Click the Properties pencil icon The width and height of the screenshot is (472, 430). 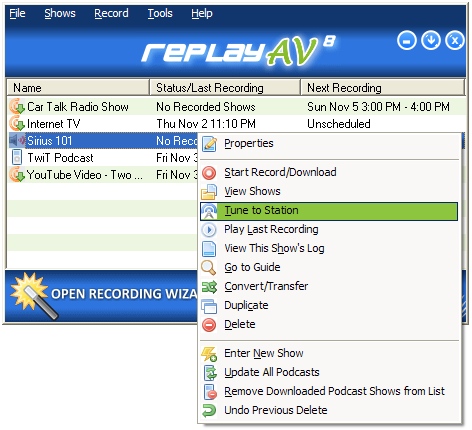(x=209, y=144)
